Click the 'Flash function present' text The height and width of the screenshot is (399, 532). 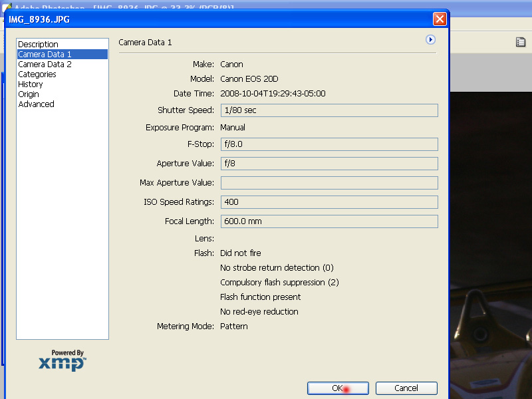261,297
